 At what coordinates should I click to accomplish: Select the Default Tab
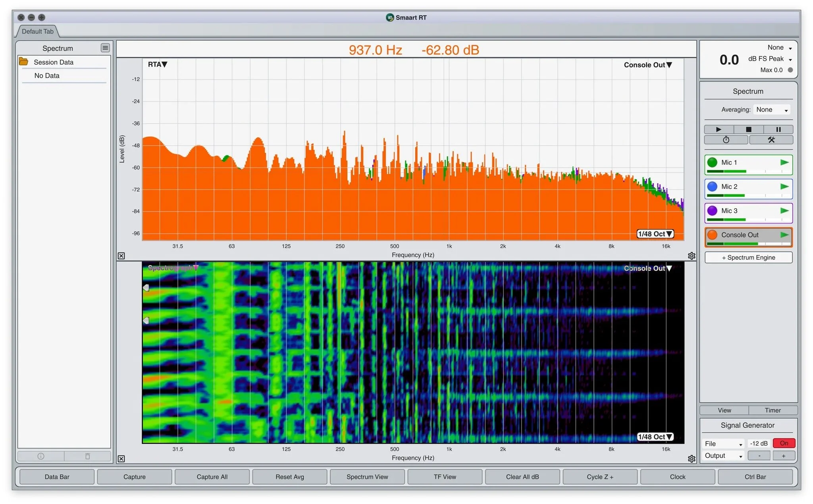coord(37,31)
